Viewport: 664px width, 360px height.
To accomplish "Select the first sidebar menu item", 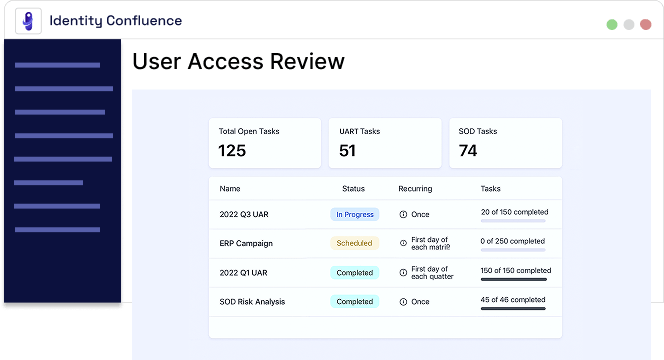I will pos(57,65).
